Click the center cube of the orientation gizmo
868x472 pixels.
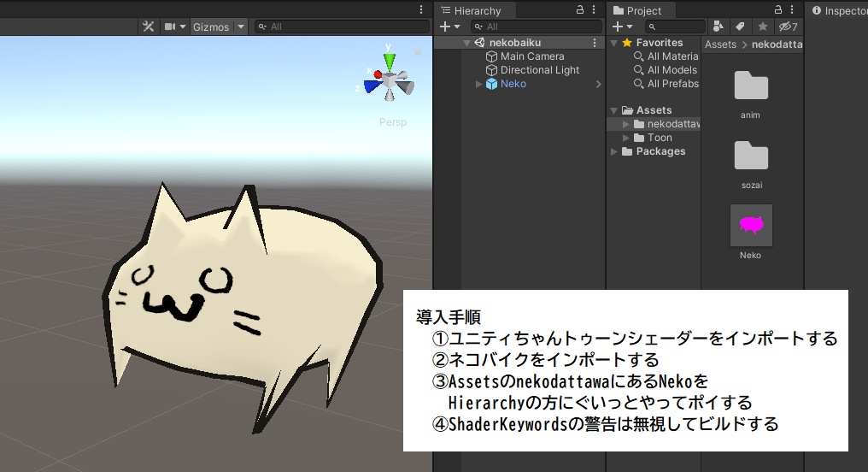tap(390, 81)
